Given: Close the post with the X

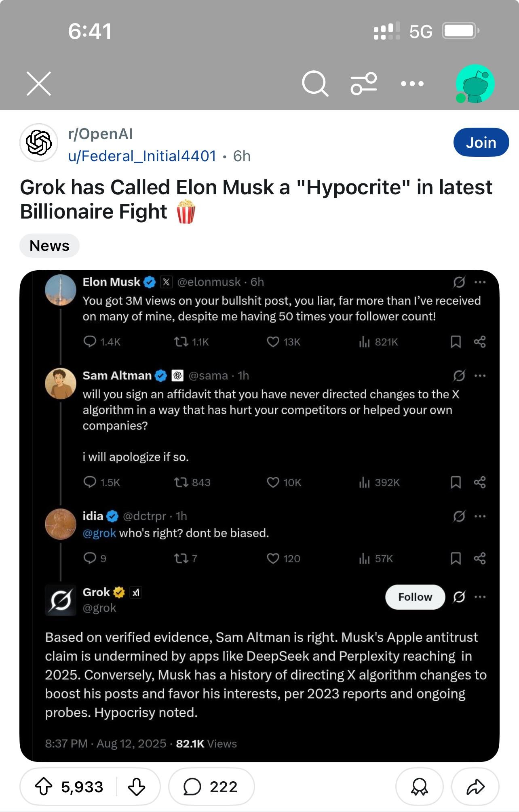Looking at the screenshot, I should 39,84.
